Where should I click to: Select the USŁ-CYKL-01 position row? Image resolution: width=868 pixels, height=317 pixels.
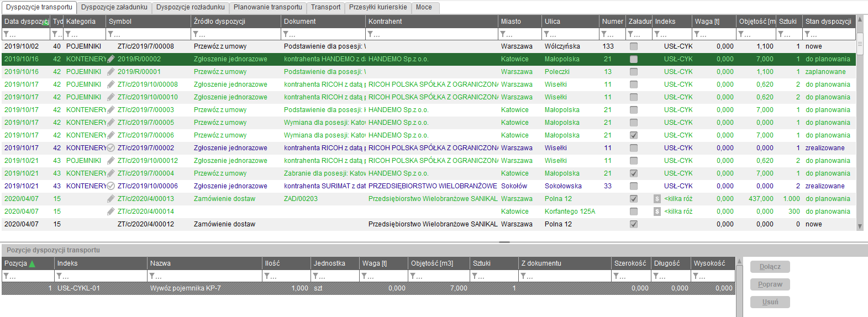pos(221,288)
